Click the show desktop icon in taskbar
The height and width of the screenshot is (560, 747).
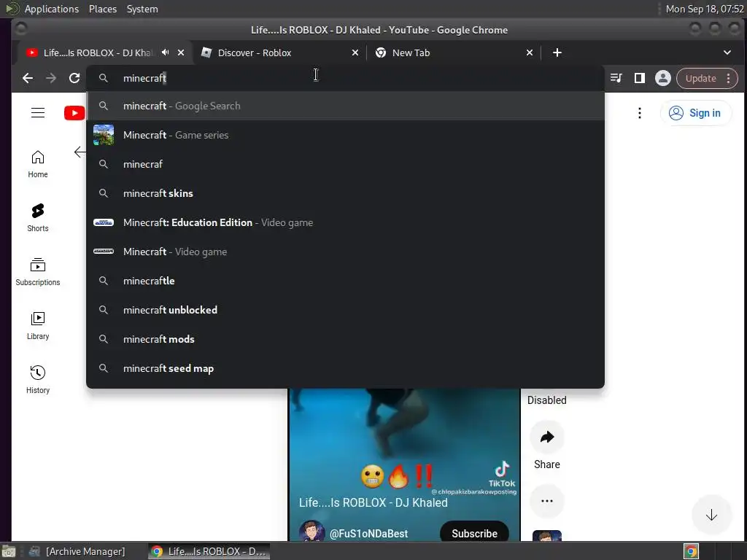coord(9,551)
